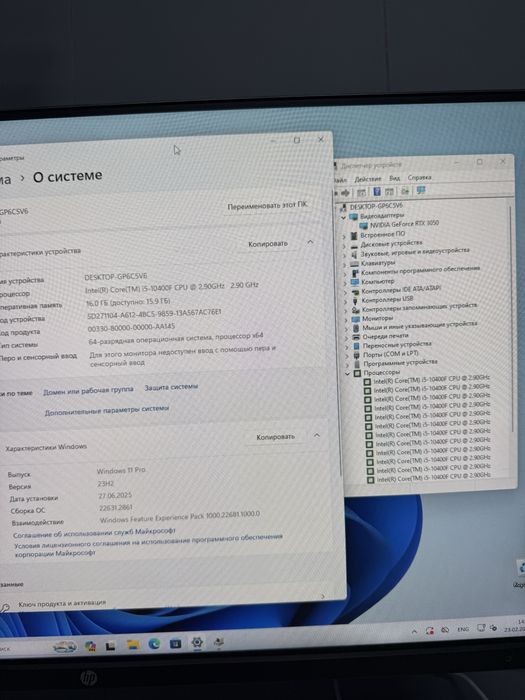This screenshot has height=700, width=525.
Task: Click the Дисковые устройства drive icon
Action: pyautogui.click(x=354, y=245)
